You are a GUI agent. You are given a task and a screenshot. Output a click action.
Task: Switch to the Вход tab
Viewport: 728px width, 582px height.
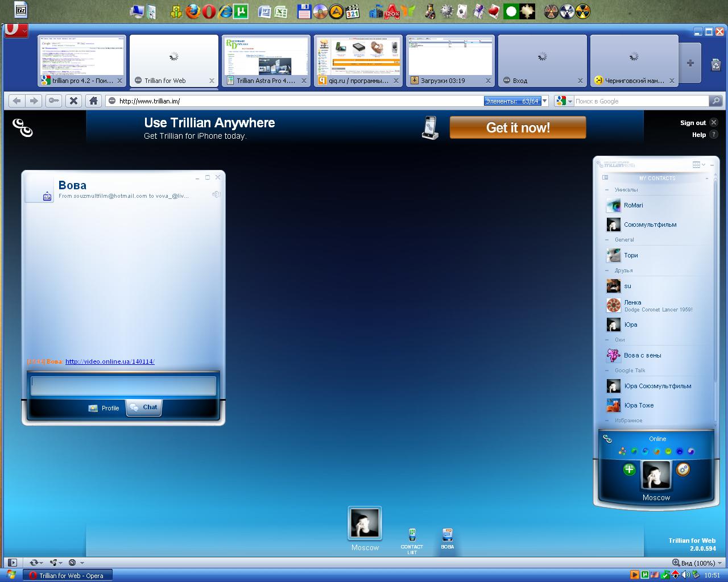tap(543, 61)
